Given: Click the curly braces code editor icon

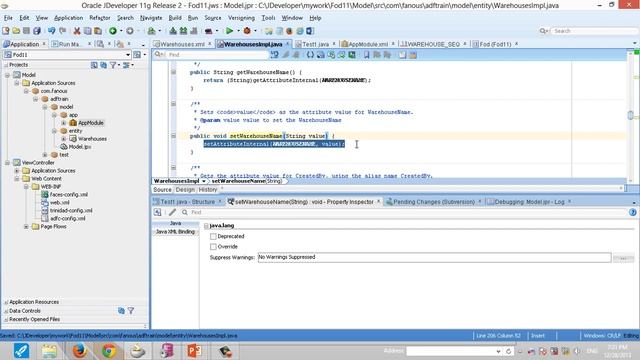Looking at the screenshot, I should [x=310, y=55].
